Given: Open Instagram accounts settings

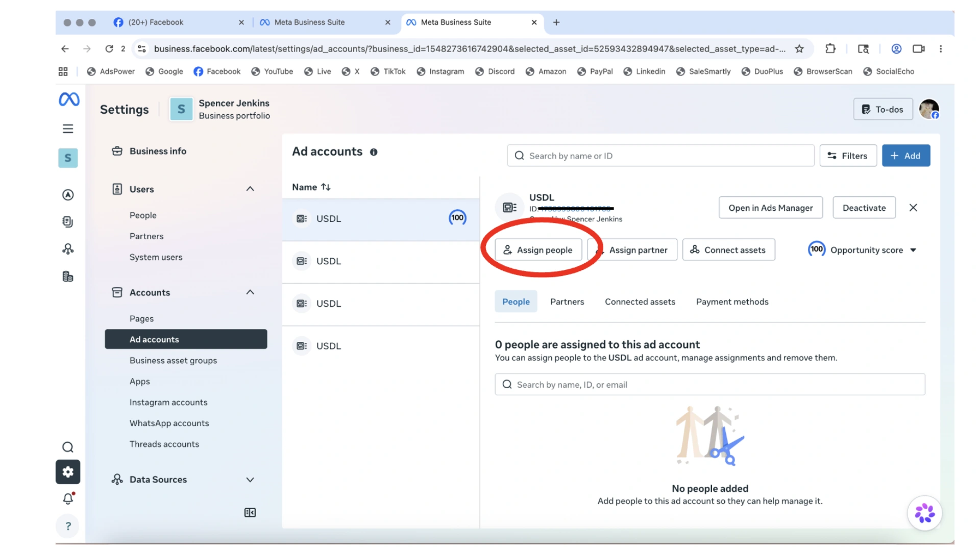Looking at the screenshot, I should click(x=168, y=402).
